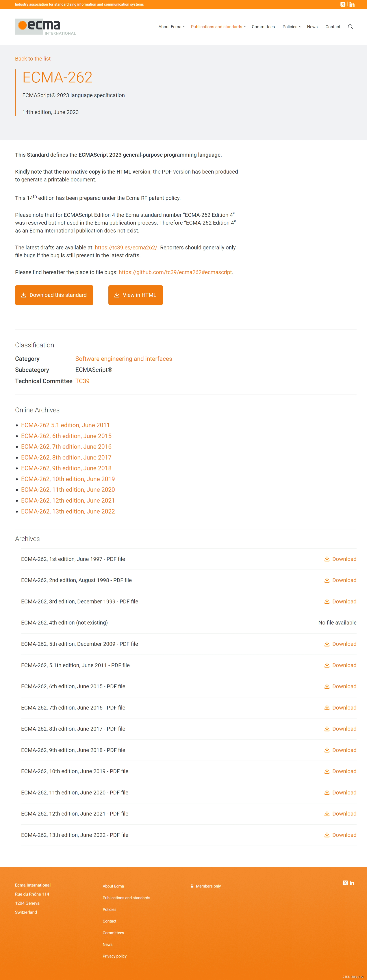The width and height of the screenshot is (367, 980).
Task: Click download icon for 2nd edition August 1998
Action: coord(327,580)
